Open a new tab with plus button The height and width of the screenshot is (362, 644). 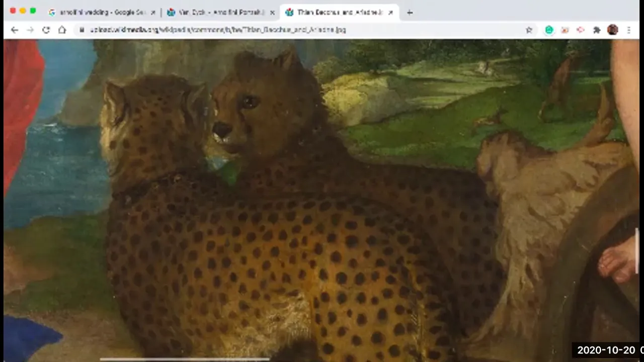(410, 13)
